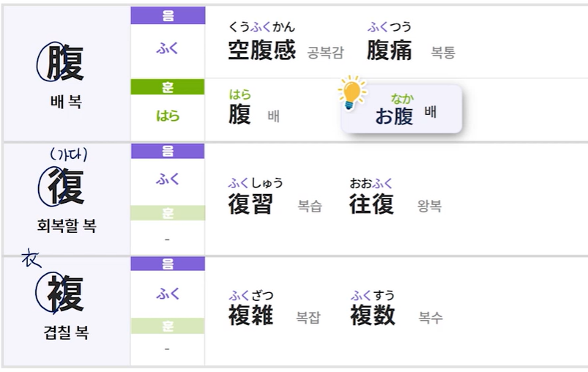
Task: Click the ふく reading in 複 row
Action: click(168, 293)
